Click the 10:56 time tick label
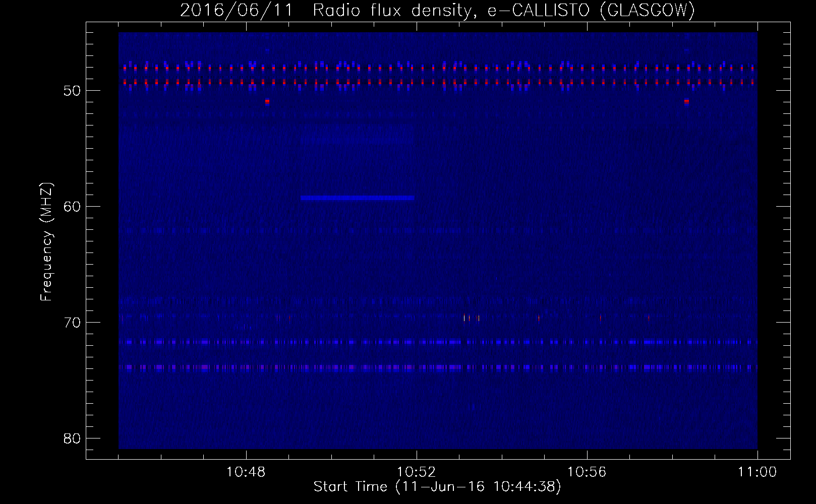Image resolution: width=816 pixels, height=504 pixels. [x=587, y=472]
